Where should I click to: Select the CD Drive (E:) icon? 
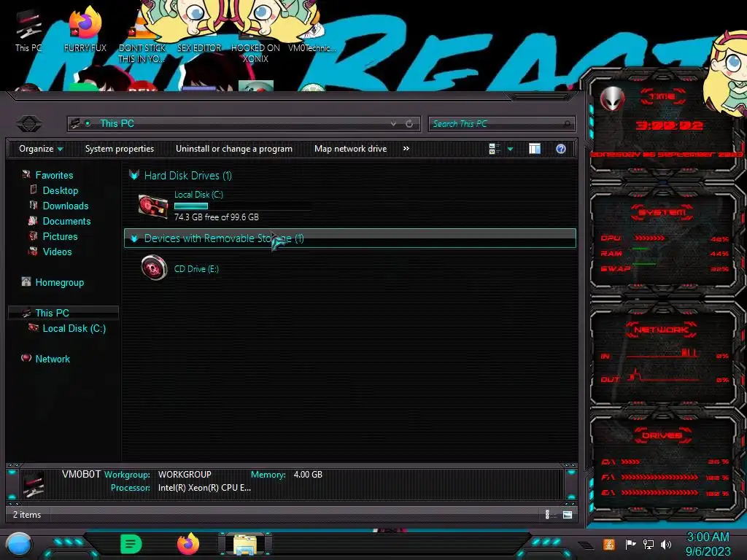(x=155, y=268)
